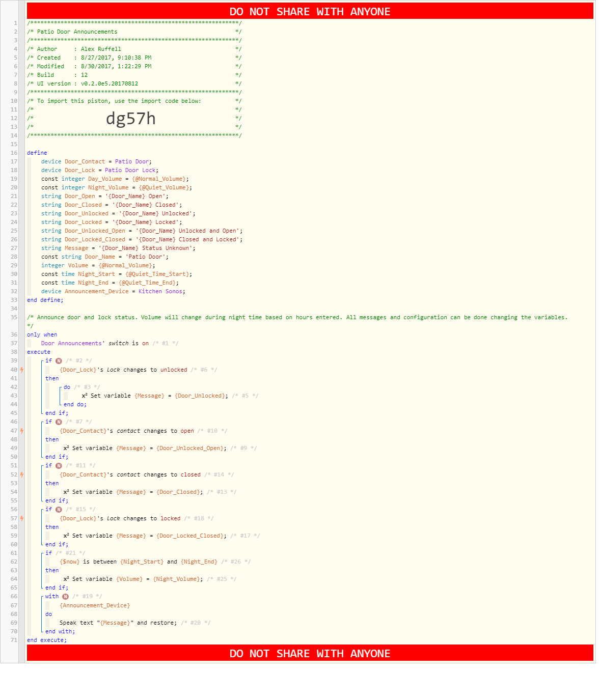Click the N badge on the with #19 block
This screenshot has height=700, width=600.
pos(65,597)
